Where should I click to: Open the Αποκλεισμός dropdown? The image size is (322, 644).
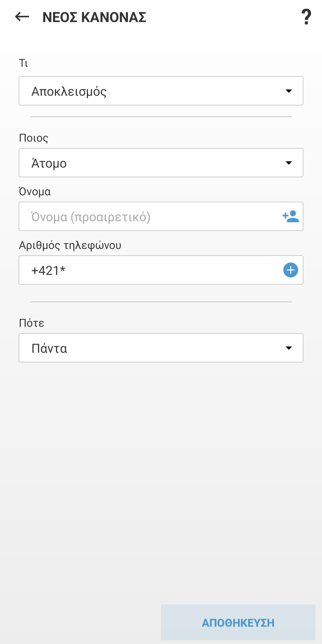click(x=149, y=91)
